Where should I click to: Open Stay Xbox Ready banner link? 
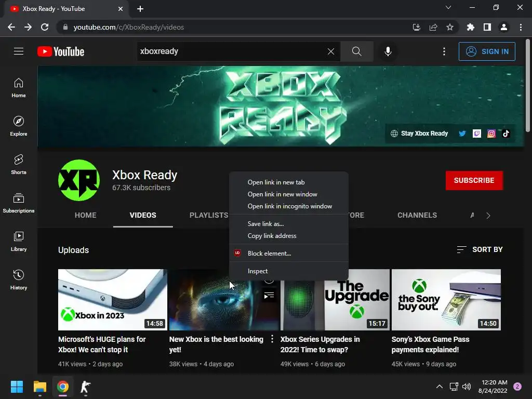(x=419, y=134)
